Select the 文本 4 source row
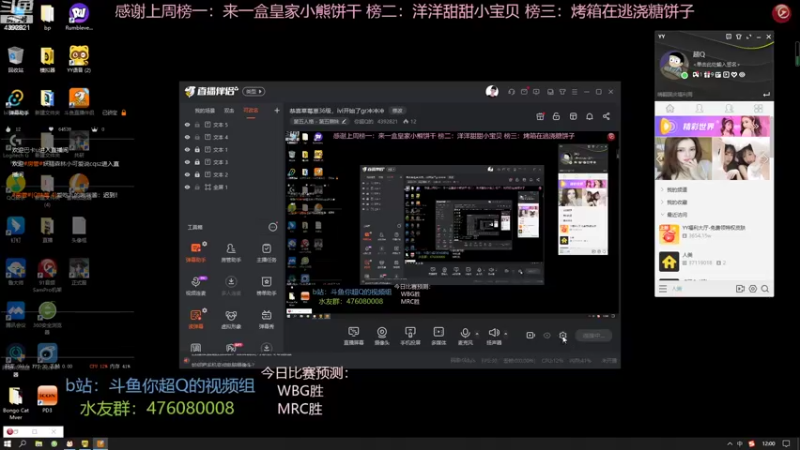 [232, 137]
